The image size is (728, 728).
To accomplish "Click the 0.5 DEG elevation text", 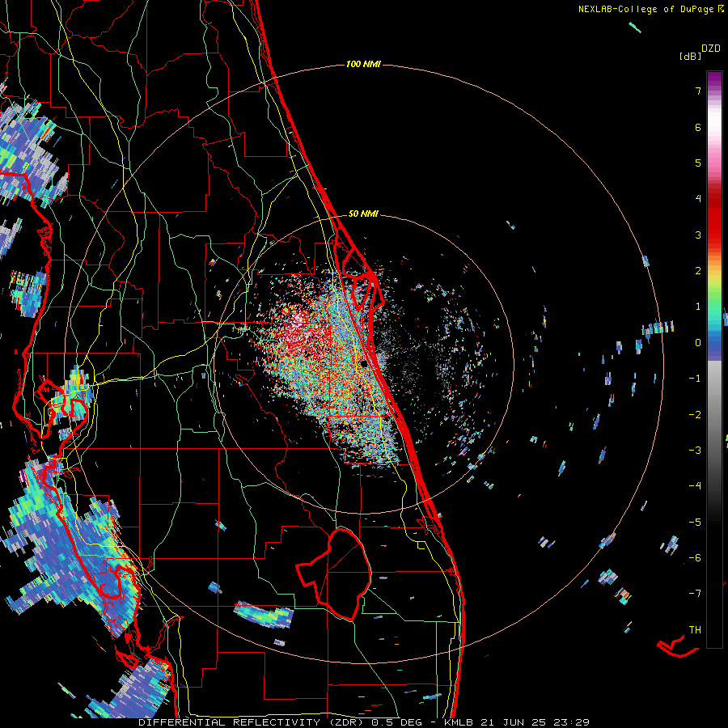I will point(396,722).
